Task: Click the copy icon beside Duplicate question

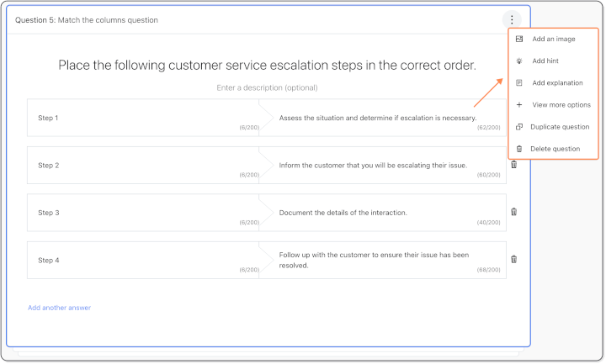Action: click(x=519, y=127)
